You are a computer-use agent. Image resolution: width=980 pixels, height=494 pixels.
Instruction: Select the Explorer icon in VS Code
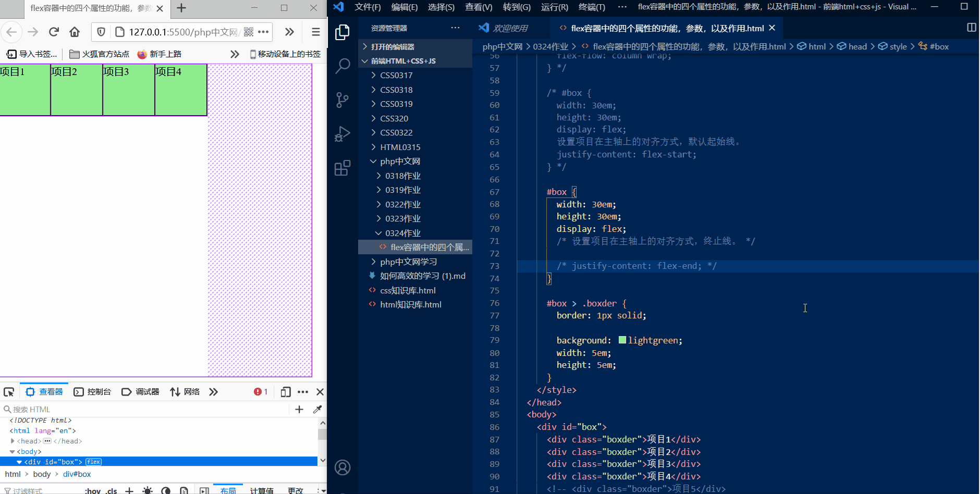click(x=342, y=32)
